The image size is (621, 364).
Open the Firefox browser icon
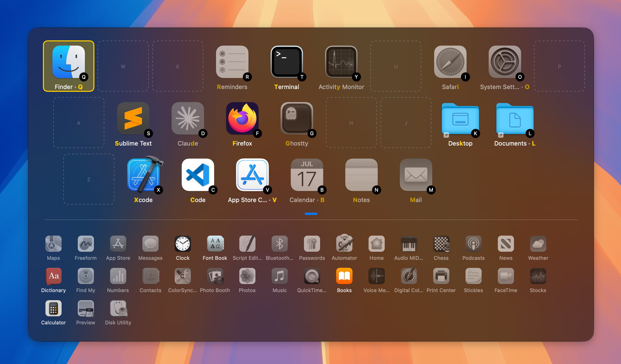tap(242, 119)
